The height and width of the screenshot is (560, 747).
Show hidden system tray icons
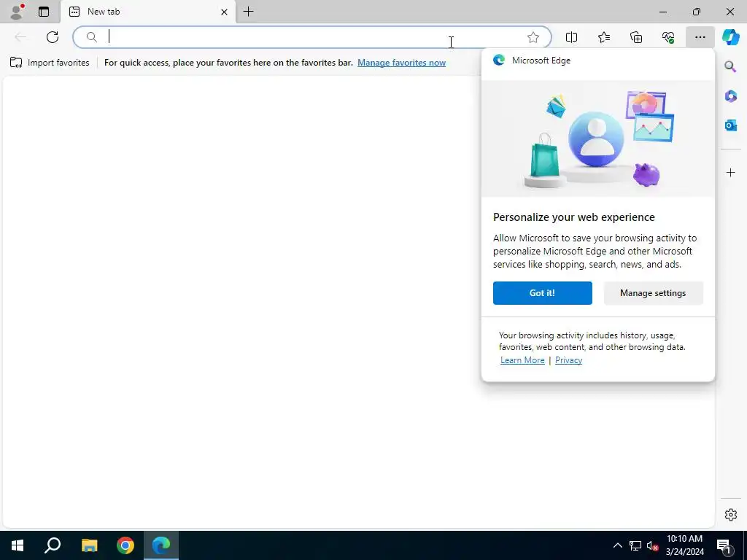617,545
